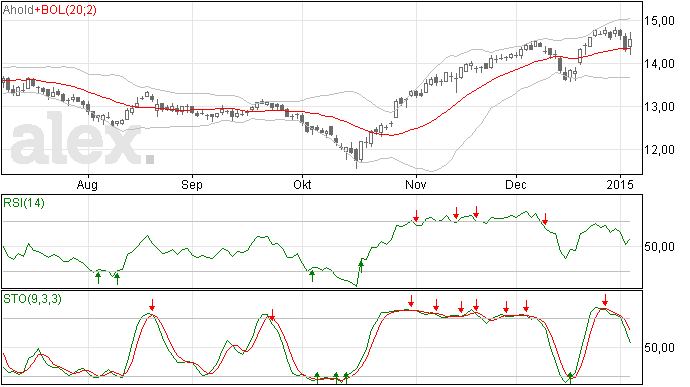
Task: Select the RSI(14) indicator label
Action: [24, 203]
